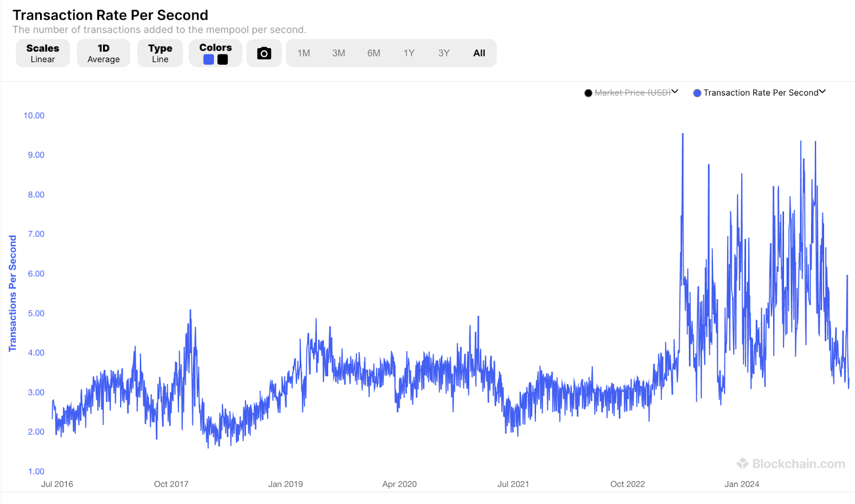The width and height of the screenshot is (855, 504).
Task: Change the 1D Average setting
Action: pyautogui.click(x=104, y=53)
